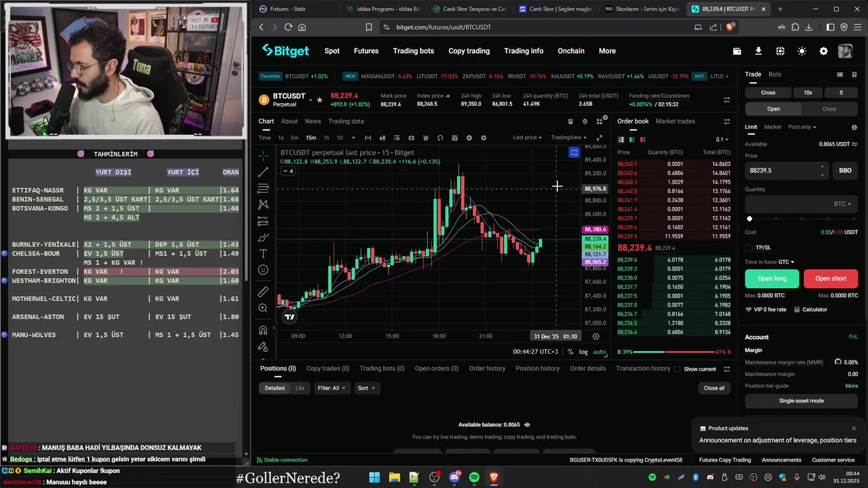Enable the TP/SL checkbox
This screenshot has height=488, width=868.
(749, 247)
